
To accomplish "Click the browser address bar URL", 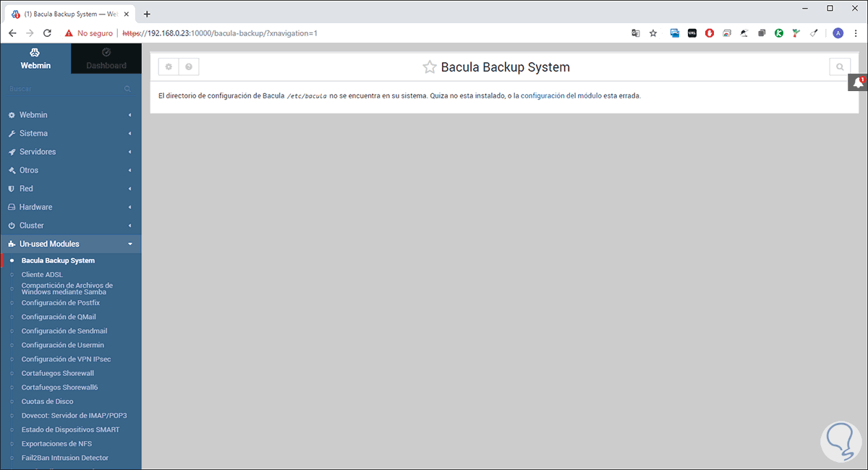I will click(220, 33).
